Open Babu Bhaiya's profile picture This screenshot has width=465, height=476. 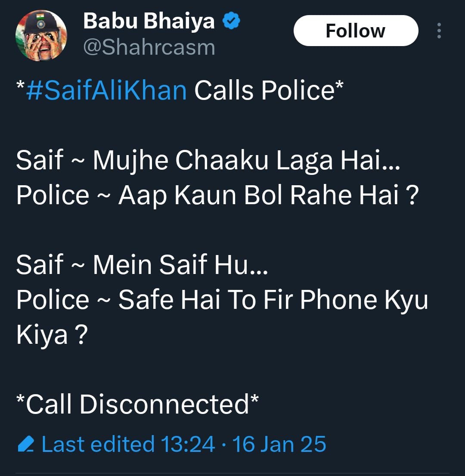click(x=41, y=35)
